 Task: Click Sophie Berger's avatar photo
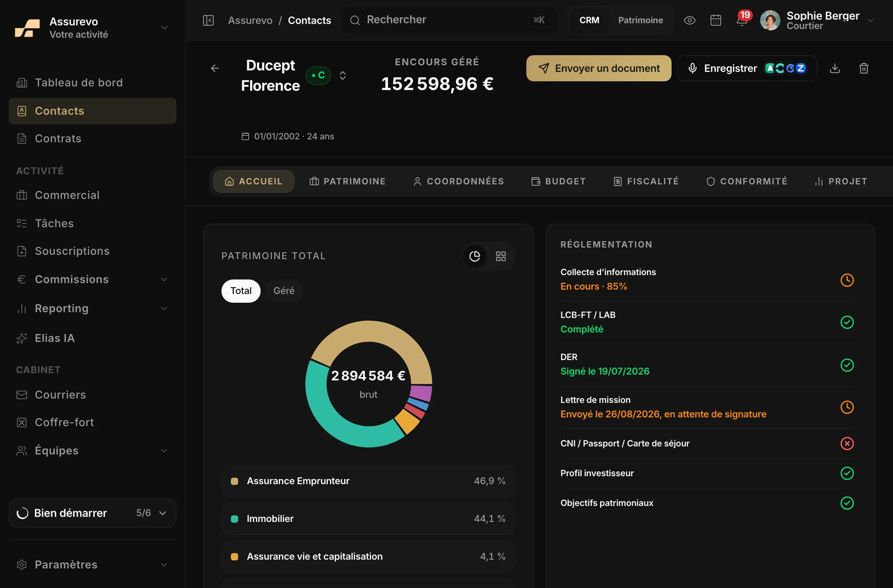coord(770,20)
